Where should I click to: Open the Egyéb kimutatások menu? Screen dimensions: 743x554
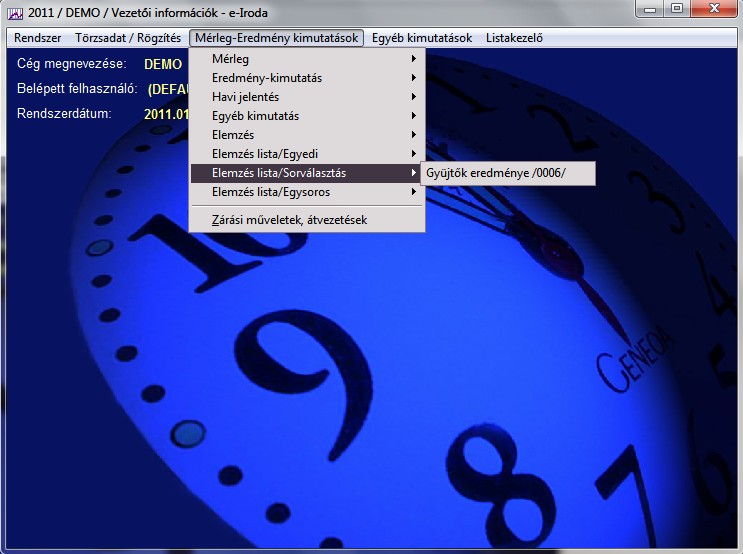[421, 38]
